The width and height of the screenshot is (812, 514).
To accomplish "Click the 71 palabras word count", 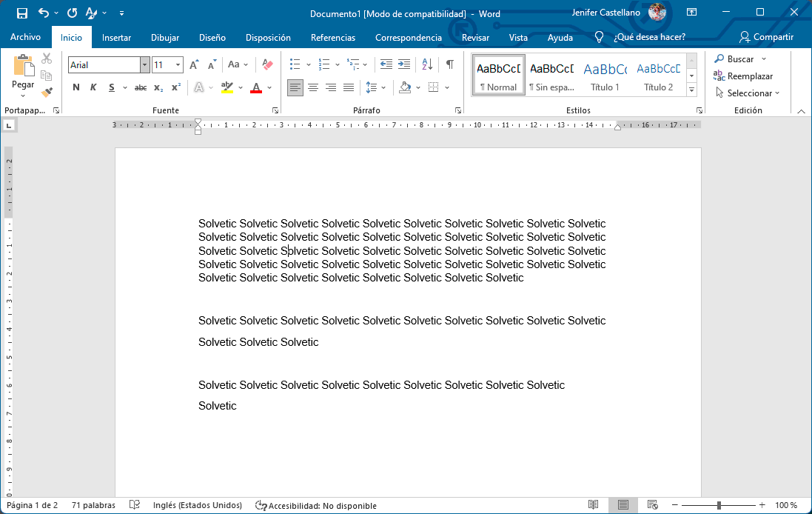I will coord(93,504).
